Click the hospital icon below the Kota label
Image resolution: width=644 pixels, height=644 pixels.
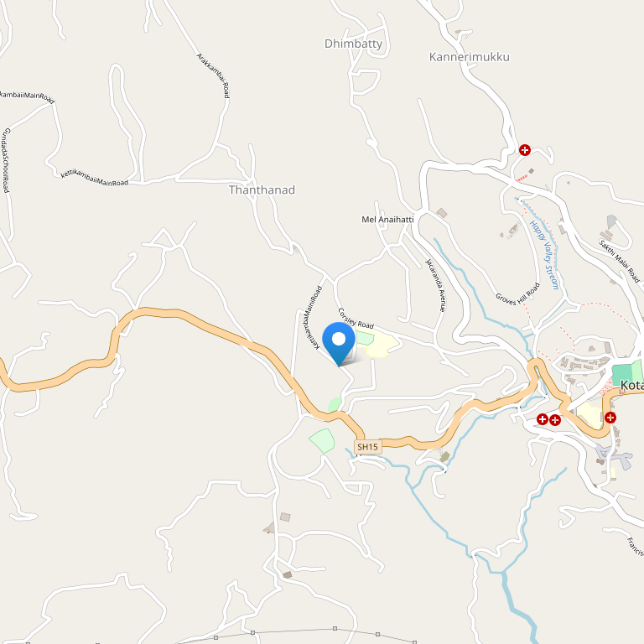click(610, 418)
